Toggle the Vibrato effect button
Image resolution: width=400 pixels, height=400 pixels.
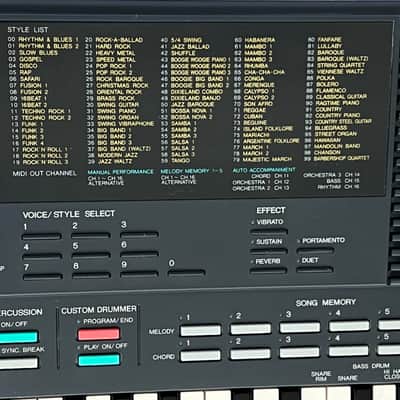pyautogui.click(x=269, y=232)
